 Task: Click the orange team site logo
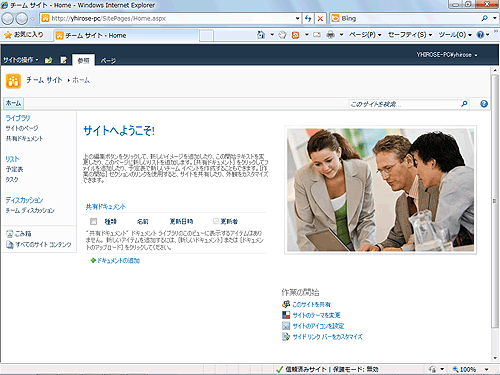(x=13, y=81)
